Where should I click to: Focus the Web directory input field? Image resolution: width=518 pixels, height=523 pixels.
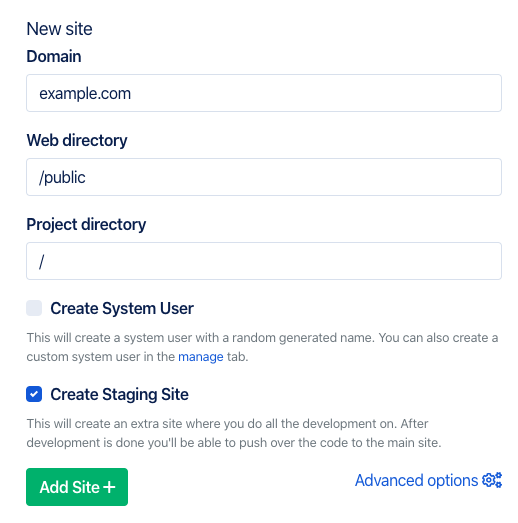coord(264,177)
